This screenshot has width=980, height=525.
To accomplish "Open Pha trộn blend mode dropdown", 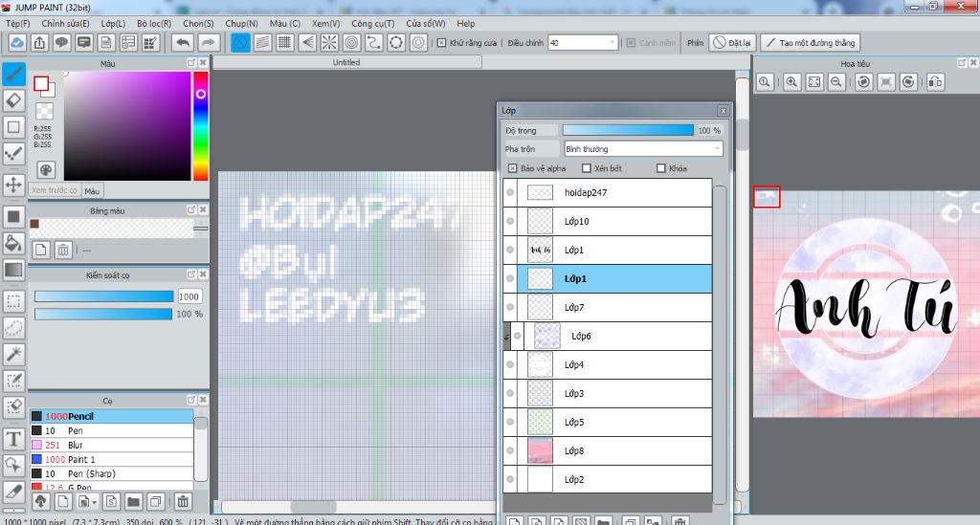I will (643, 148).
